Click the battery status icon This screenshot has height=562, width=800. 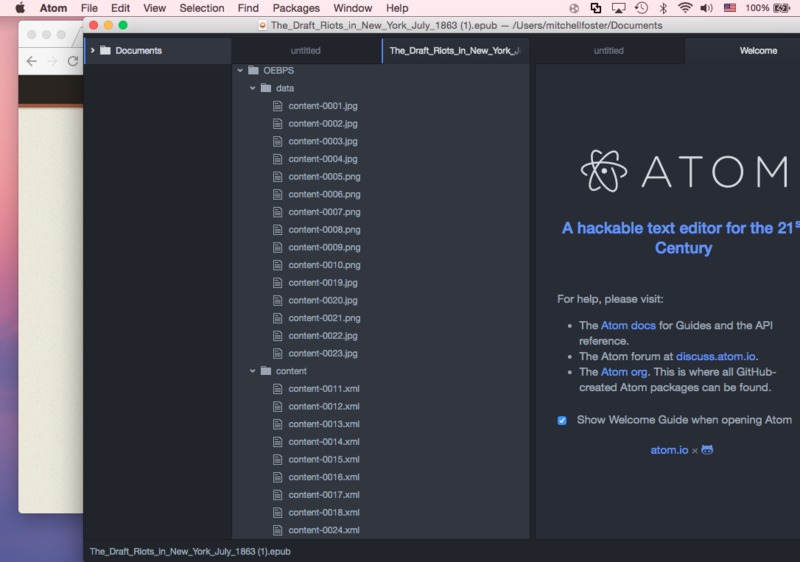click(x=782, y=8)
